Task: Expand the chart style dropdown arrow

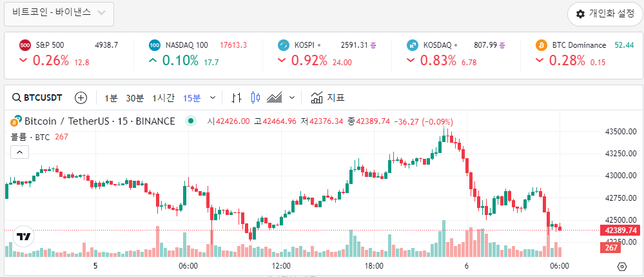Action: click(292, 98)
